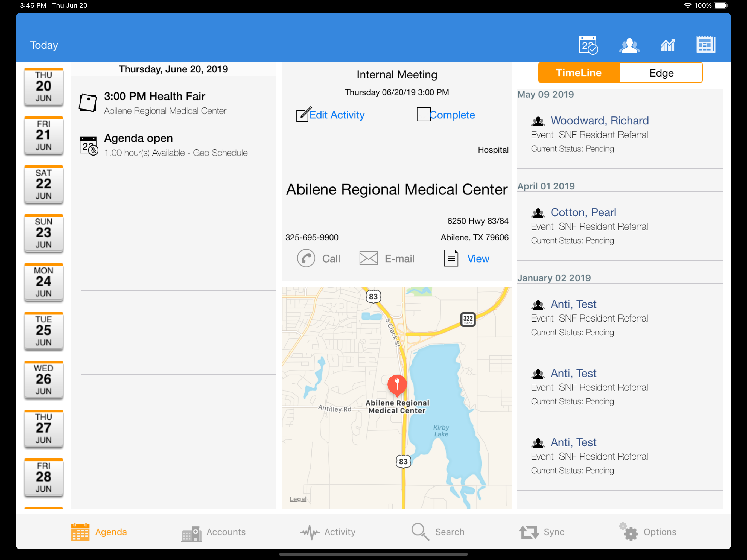
Task: Tap the Abilene Regional Medical Center heading
Action: click(397, 189)
